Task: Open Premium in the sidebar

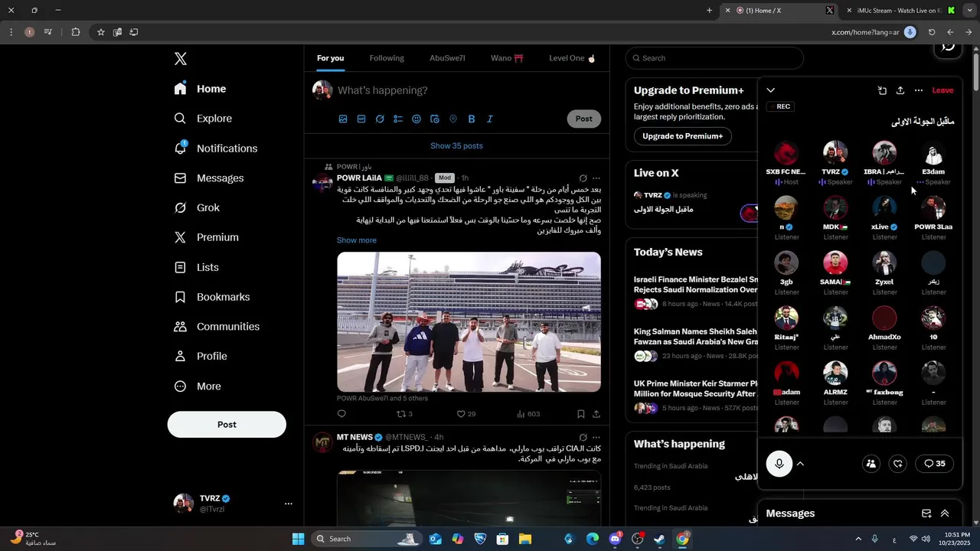Action: point(207,237)
